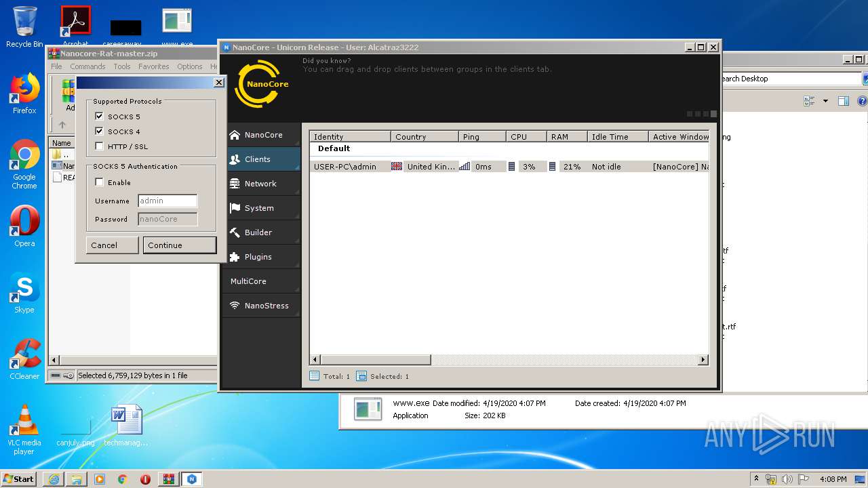Click the United Kingdom flag icon
Image resolution: width=868 pixels, height=488 pixels.
coord(397,167)
